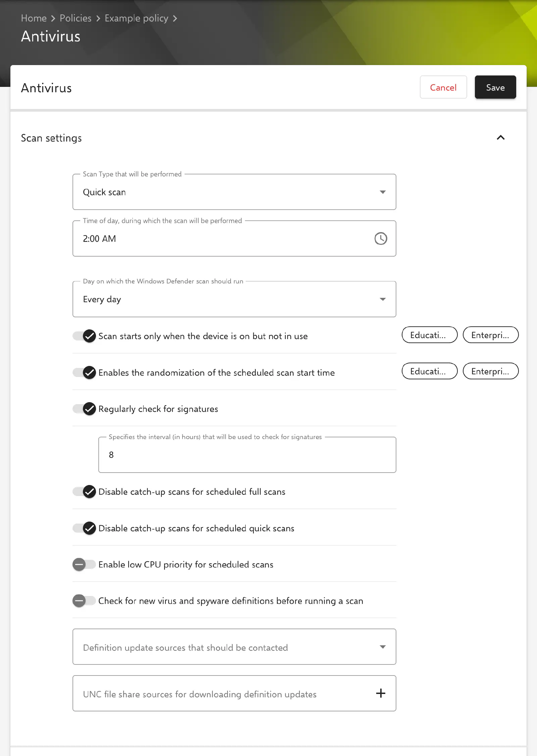This screenshot has width=537, height=756.
Task: Save the Antivirus policy
Action: click(x=495, y=87)
